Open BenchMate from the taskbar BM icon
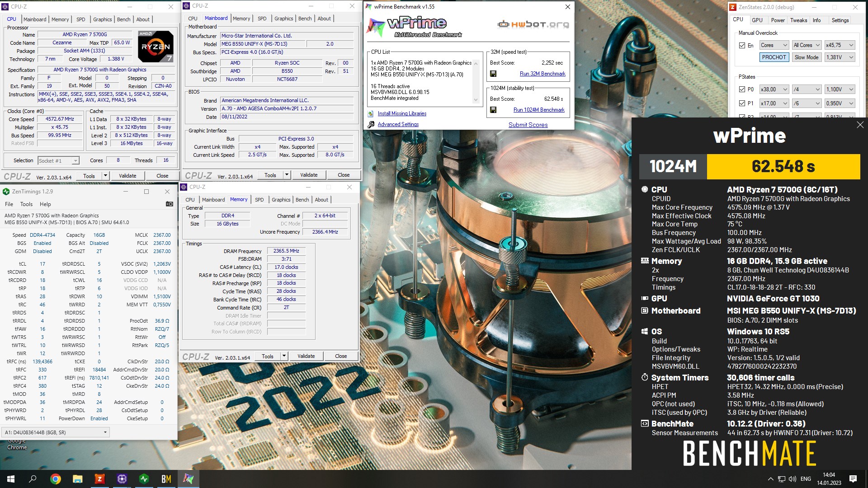This screenshot has width=868, height=488. point(166,479)
